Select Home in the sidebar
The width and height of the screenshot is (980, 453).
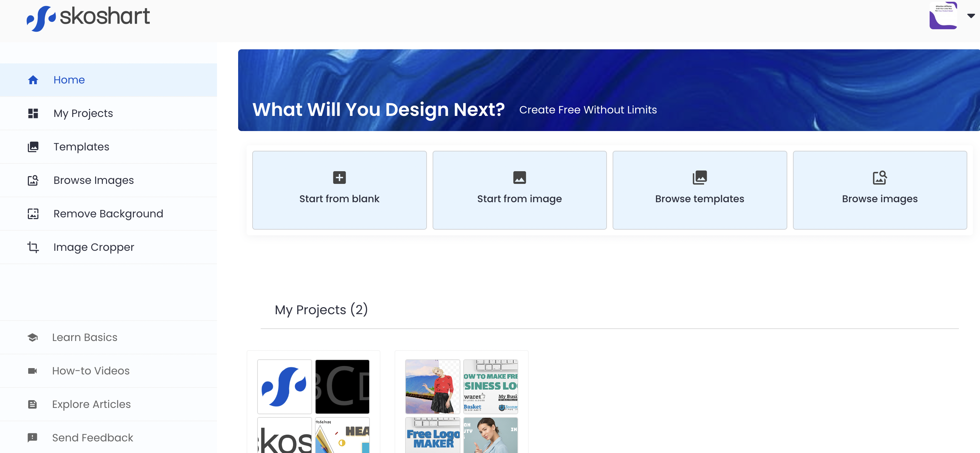click(108, 80)
